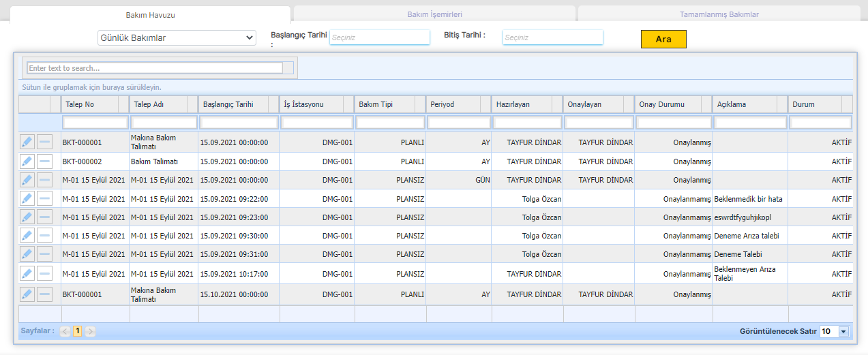Click the İş İstasyonu filter box
The width and height of the screenshot is (868, 355).
click(318, 123)
